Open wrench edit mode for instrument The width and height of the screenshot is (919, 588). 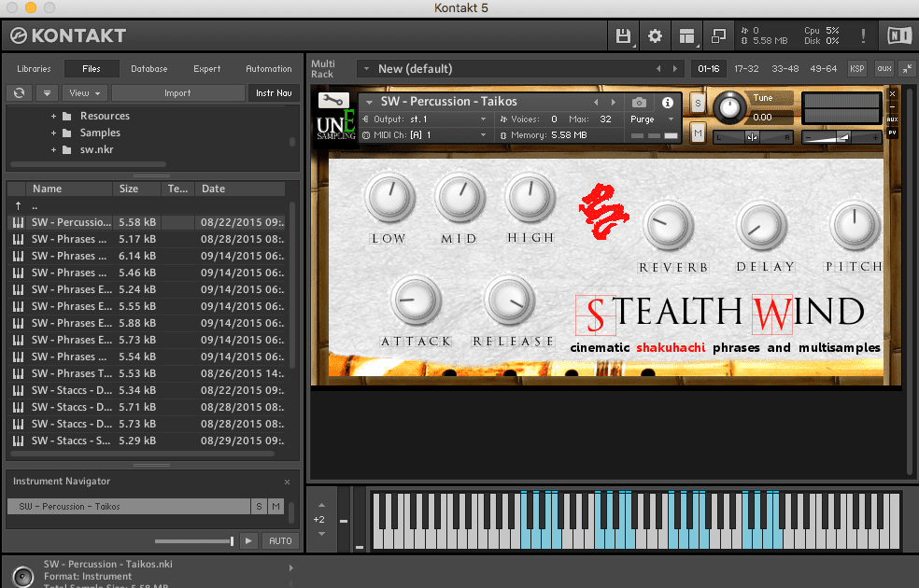(x=333, y=100)
